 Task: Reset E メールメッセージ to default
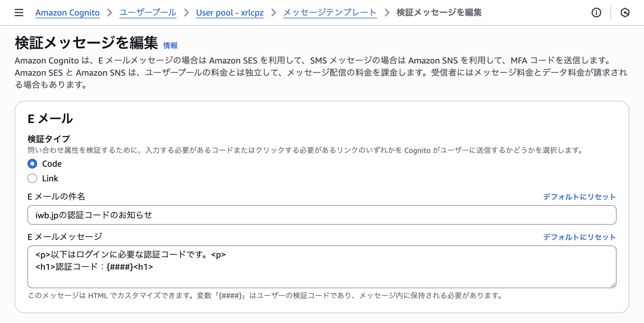click(x=579, y=237)
